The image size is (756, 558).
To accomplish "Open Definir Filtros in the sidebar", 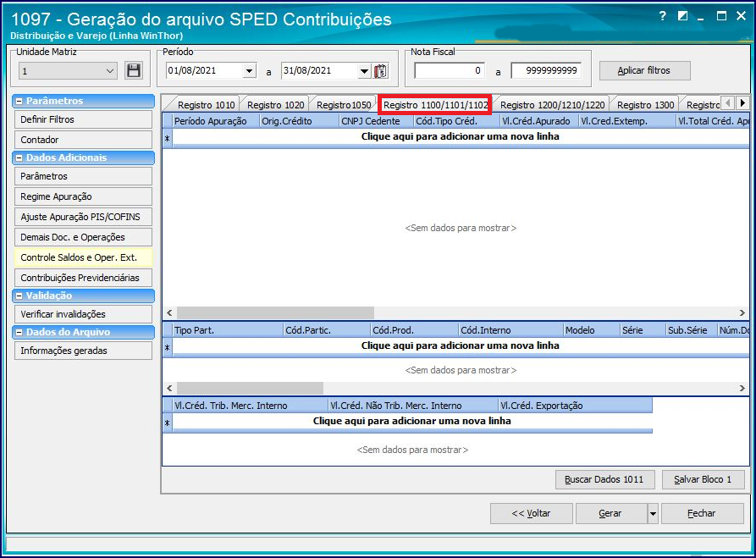I will (x=84, y=119).
